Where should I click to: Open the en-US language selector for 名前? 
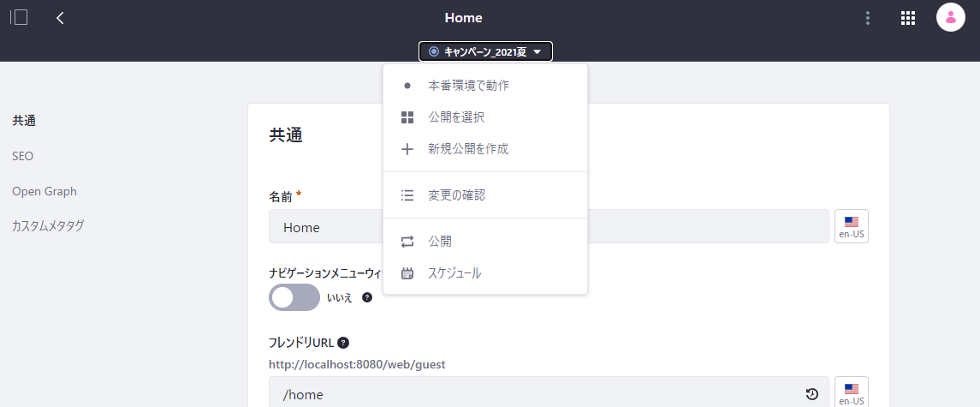click(851, 226)
